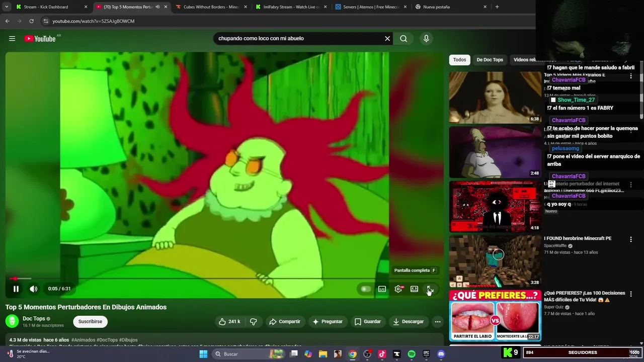This screenshot has width=644, height=362.
Task: Open File Explorer from the taskbar
Action: pos(323,354)
